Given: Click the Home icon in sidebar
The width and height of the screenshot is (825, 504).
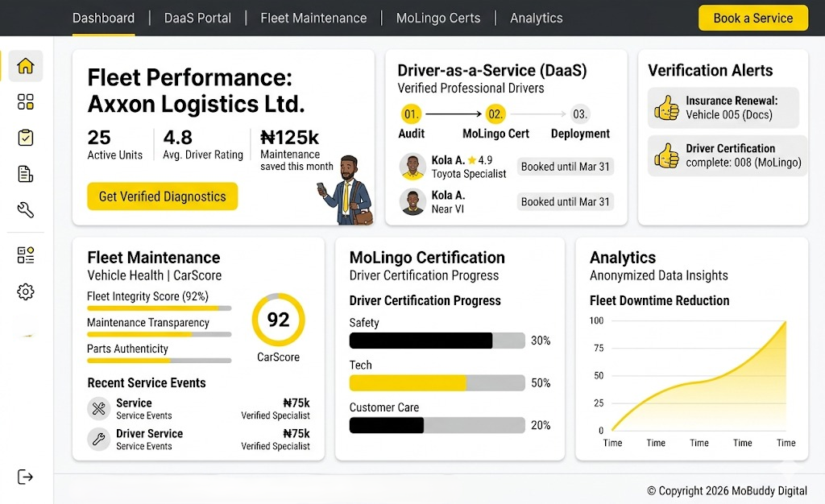Looking at the screenshot, I should (x=26, y=66).
